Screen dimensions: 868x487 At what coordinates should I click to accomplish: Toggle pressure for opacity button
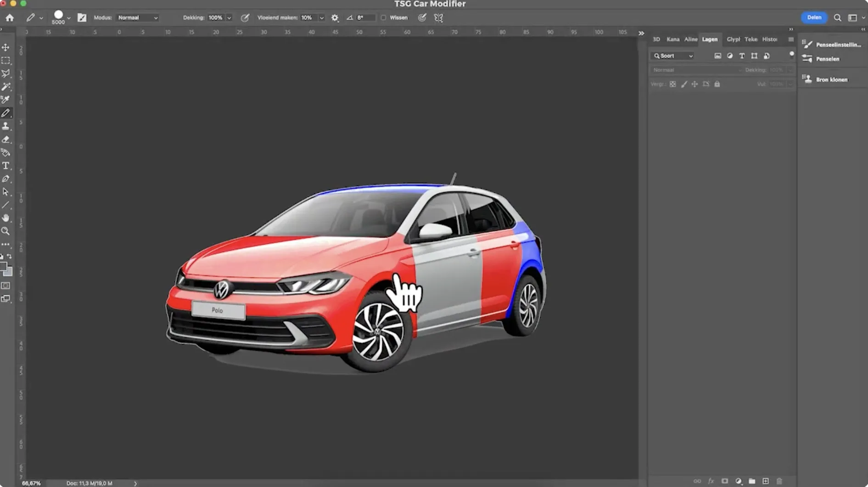coord(245,18)
